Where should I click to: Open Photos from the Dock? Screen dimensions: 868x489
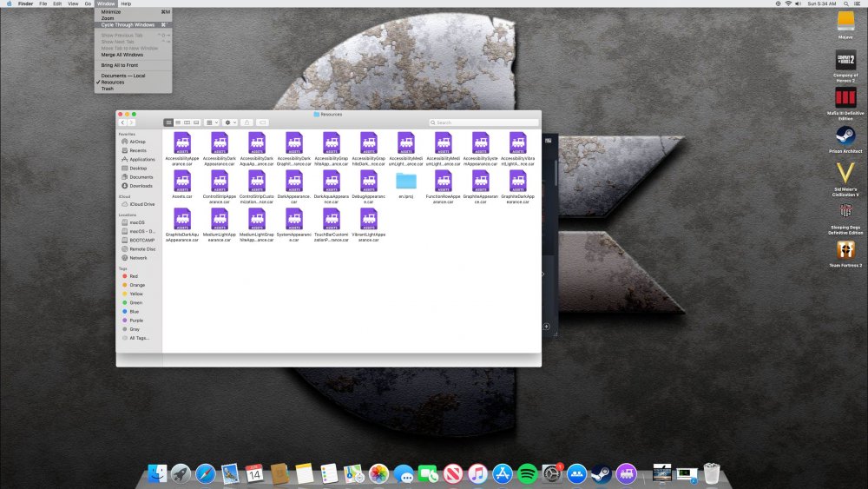pyautogui.click(x=378, y=474)
